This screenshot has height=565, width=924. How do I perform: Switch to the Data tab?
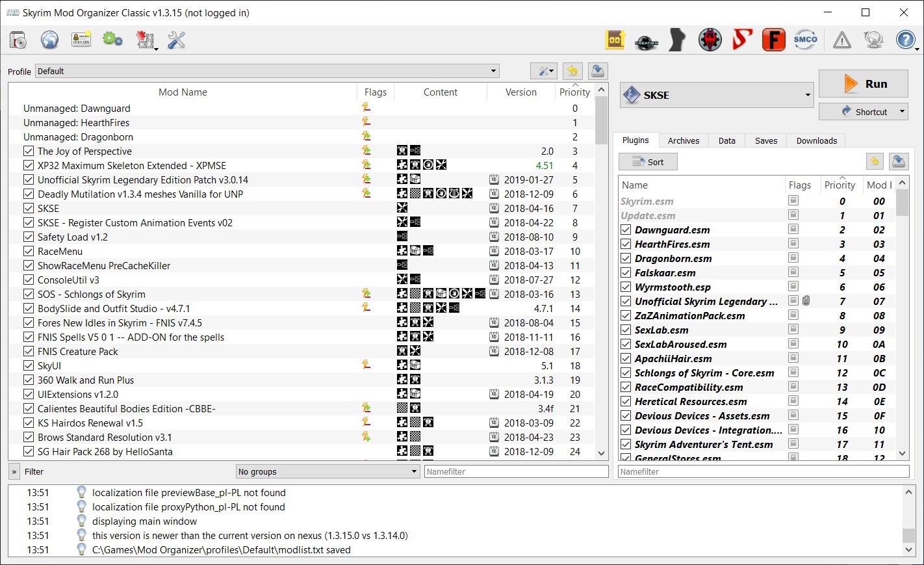point(727,140)
